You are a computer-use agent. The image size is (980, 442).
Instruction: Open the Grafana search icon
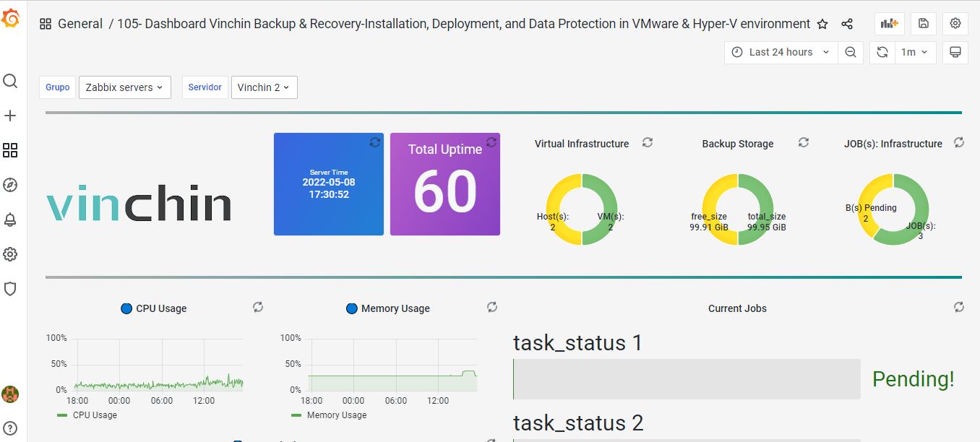point(10,81)
